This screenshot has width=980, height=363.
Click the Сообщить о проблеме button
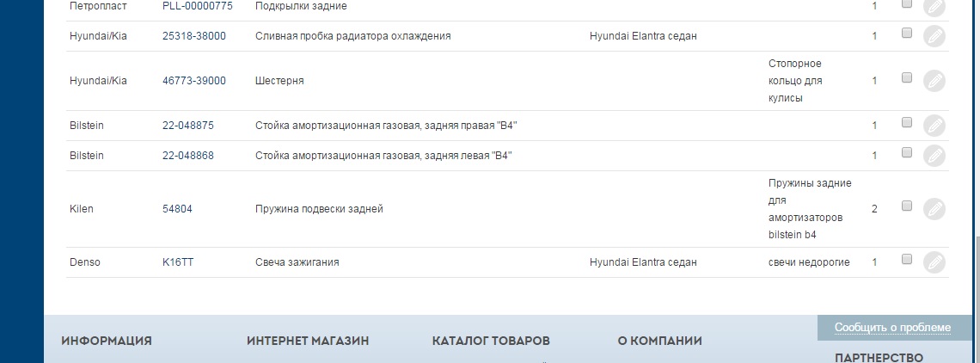pyautogui.click(x=892, y=328)
